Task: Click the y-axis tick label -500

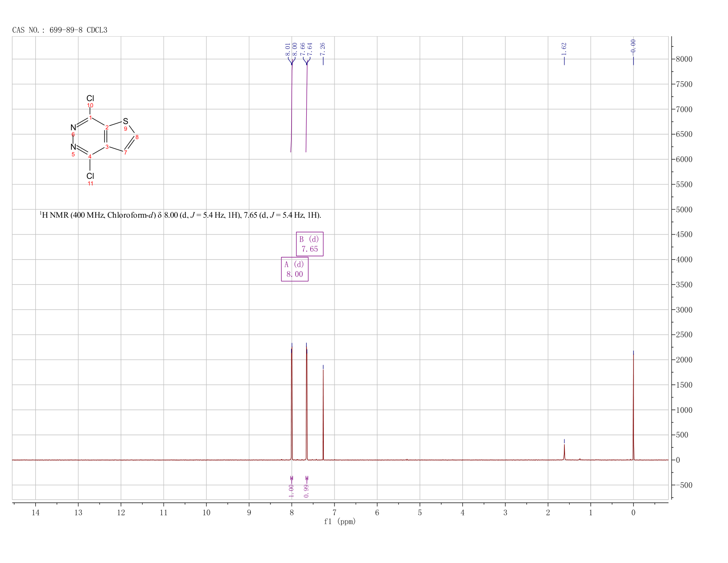Action: [683, 485]
